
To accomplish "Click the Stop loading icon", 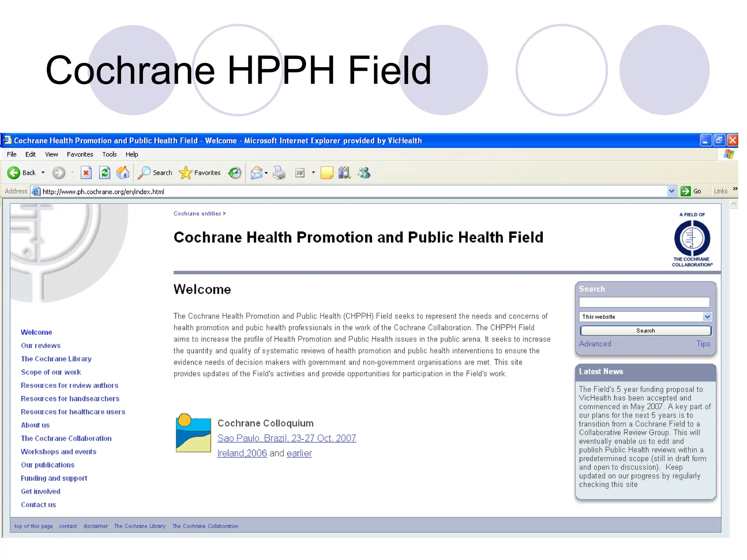I will 86,172.
